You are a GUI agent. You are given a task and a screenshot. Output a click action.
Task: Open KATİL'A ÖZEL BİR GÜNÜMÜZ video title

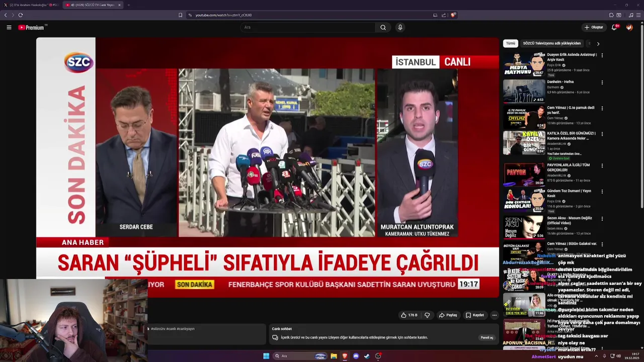(572, 136)
